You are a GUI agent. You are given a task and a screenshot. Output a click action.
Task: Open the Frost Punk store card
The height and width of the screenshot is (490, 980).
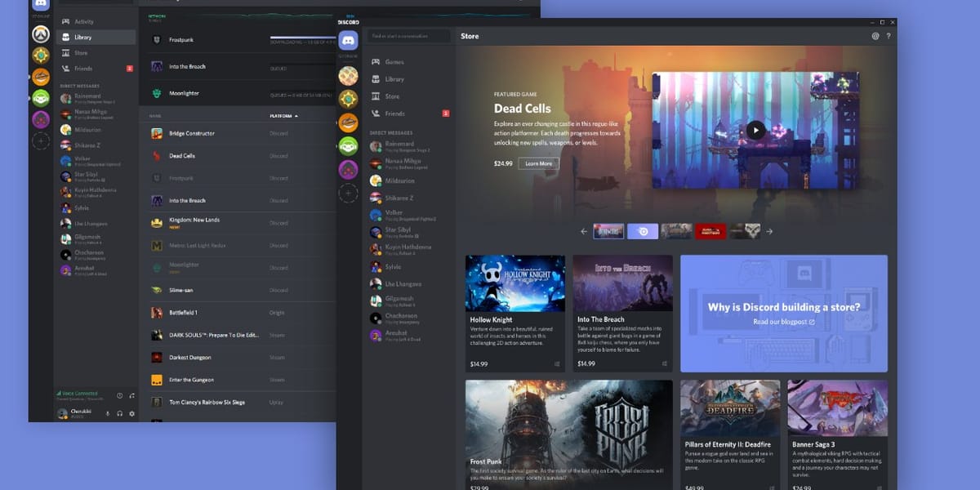pyautogui.click(x=569, y=434)
